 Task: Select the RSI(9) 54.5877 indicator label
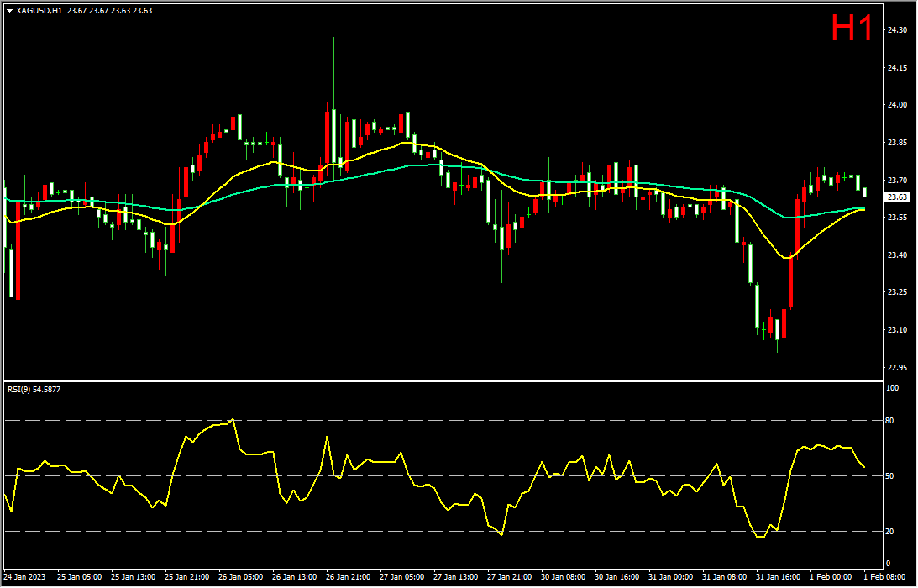point(34,389)
